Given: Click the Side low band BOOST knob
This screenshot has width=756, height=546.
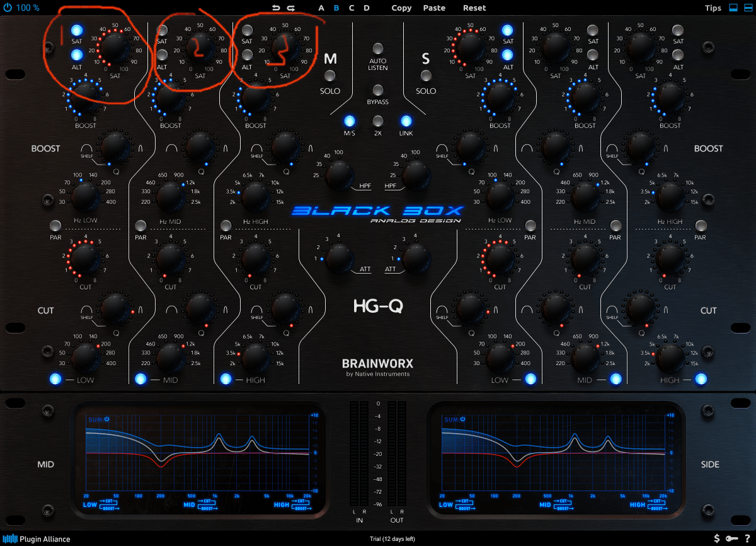Looking at the screenshot, I should point(500,96).
